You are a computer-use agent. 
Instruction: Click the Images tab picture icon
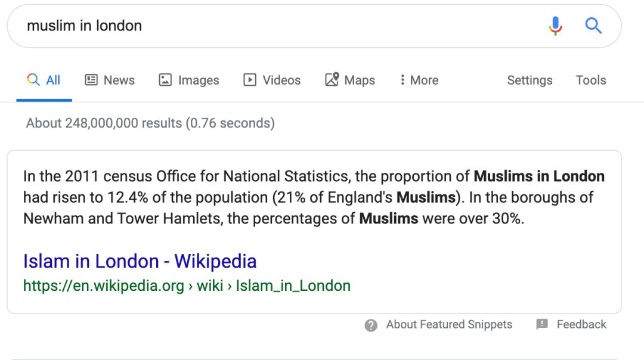pos(165,80)
